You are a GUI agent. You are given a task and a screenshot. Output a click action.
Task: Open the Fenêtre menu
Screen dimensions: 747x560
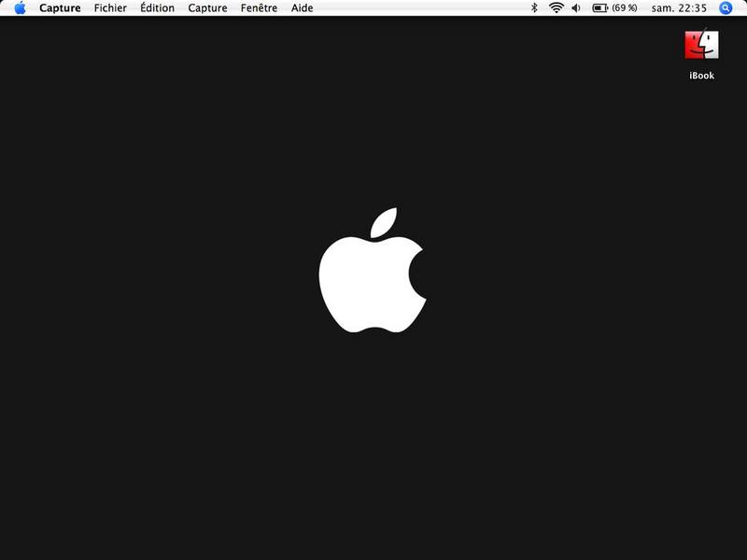pyautogui.click(x=259, y=8)
